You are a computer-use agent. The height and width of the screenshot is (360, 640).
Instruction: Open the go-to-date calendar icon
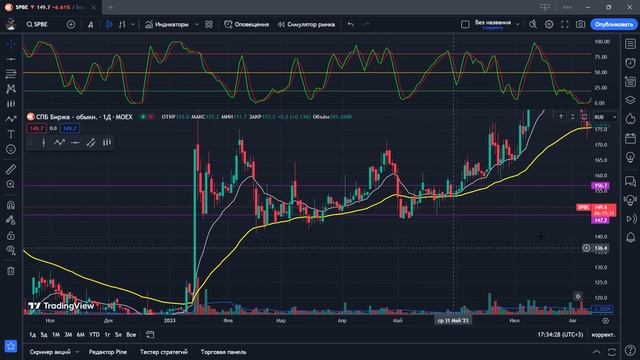pyautogui.click(x=150, y=335)
